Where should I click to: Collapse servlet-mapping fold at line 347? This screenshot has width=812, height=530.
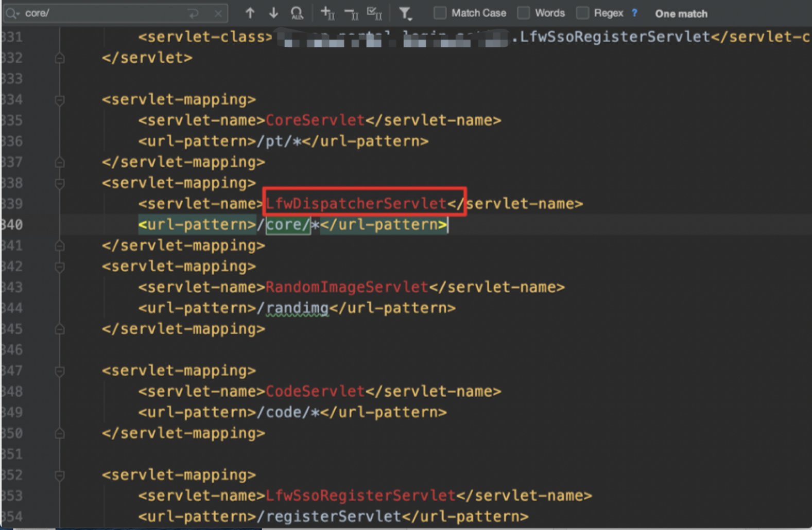tap(60, 371)
